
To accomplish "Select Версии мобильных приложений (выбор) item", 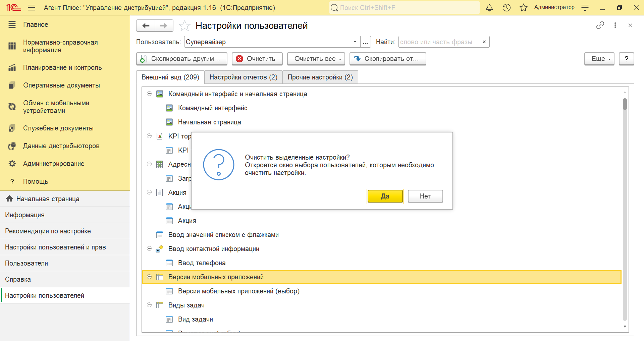I will tap(238, 291).
